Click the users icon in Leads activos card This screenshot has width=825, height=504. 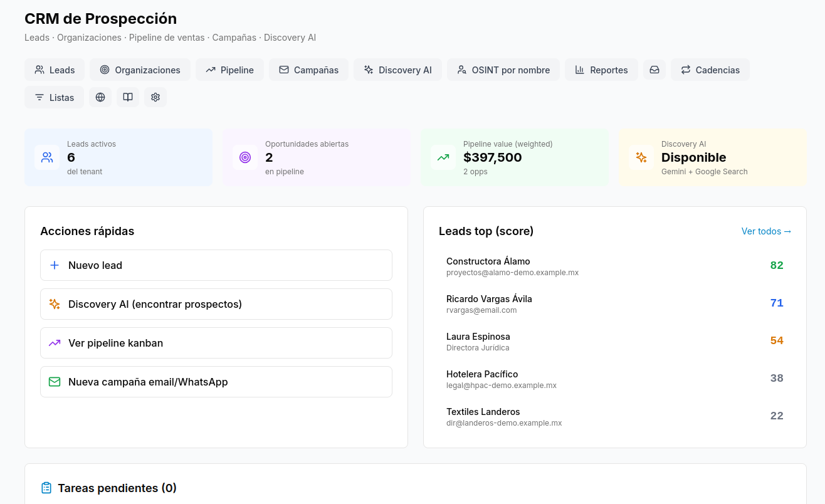47,157
